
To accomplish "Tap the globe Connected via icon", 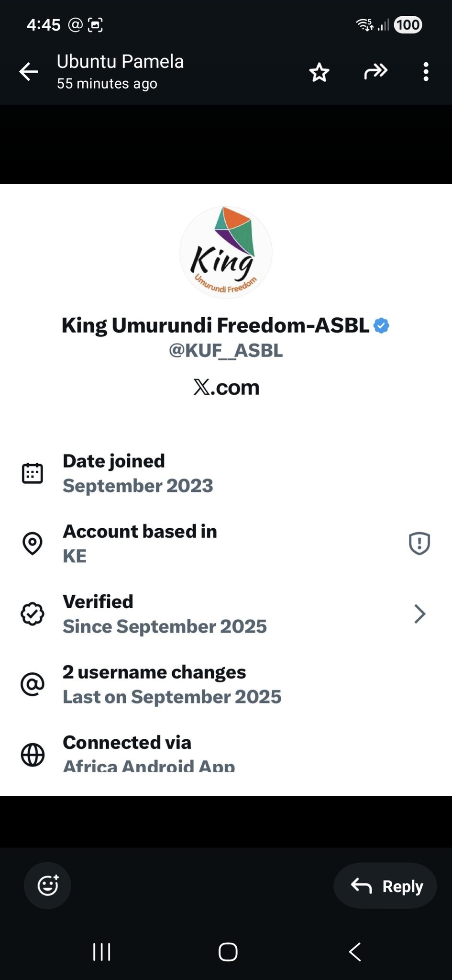I will [x=33, y=755].
